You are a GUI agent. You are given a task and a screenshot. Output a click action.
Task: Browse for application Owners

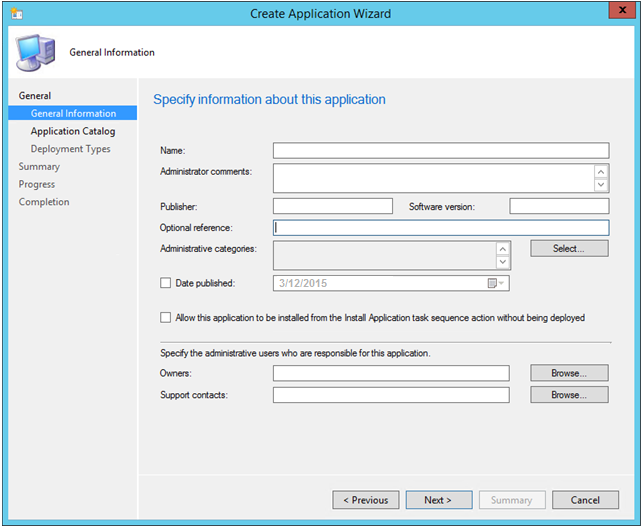point(568,373)
